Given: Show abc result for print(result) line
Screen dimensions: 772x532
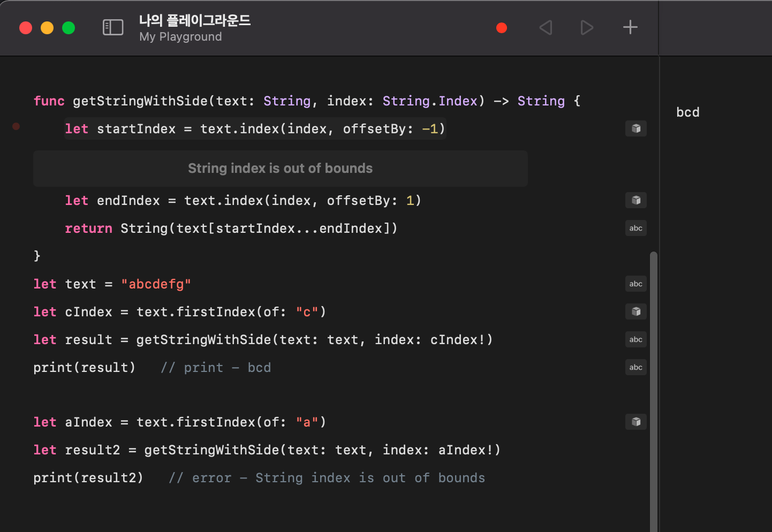Looking at the screenshot, I should tap(636, 367).
